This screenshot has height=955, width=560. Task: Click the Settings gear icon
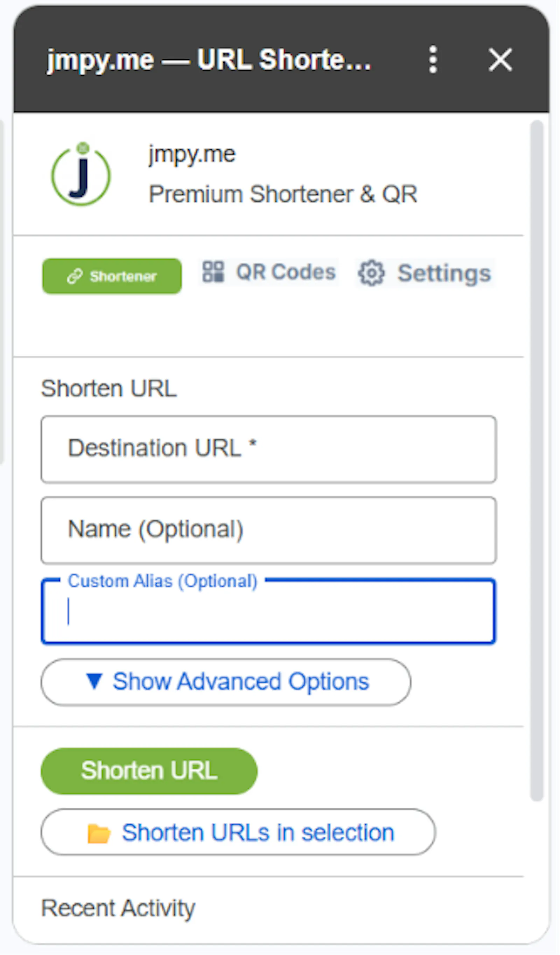pyautogui.click(x=371, y=272)
